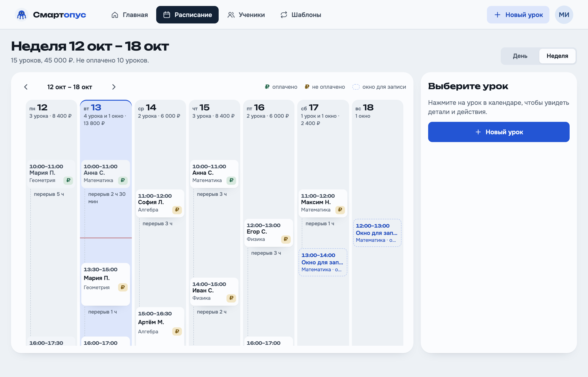The height and width of the screenshot is (377, 588).
Task: Click Новый урок button in top header
Action: [x=518, y=15]
